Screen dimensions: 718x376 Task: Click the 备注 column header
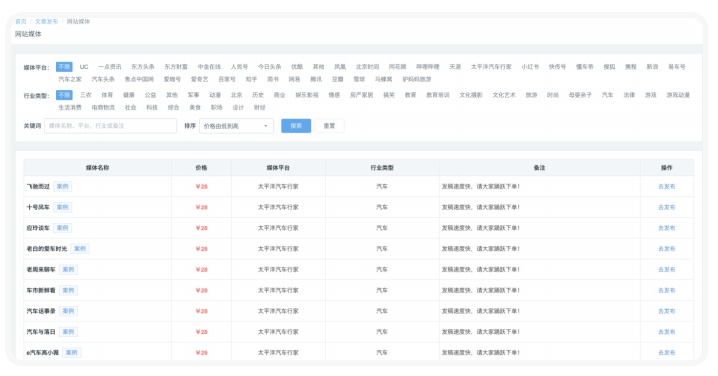point(539,168)
